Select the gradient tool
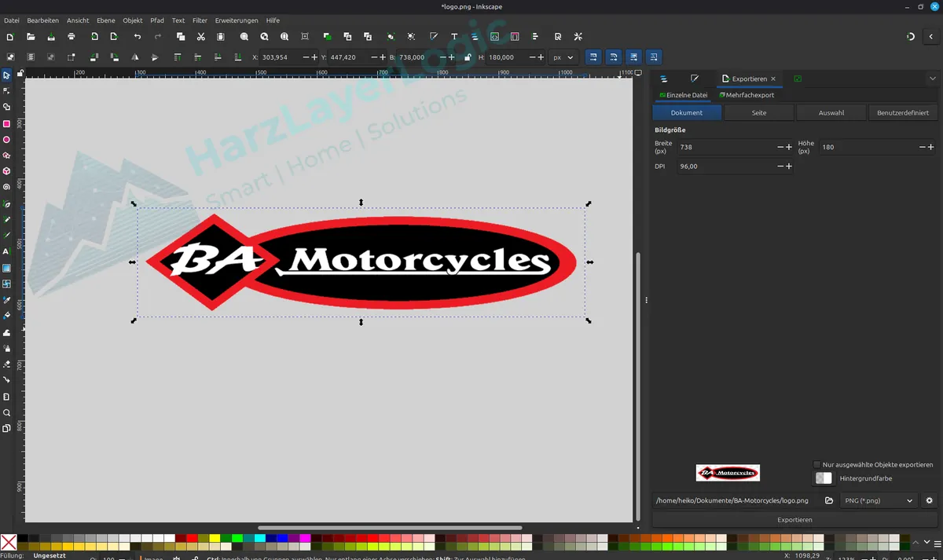Image resolution: width=943 pixels, height=560 pixels. 6,268
